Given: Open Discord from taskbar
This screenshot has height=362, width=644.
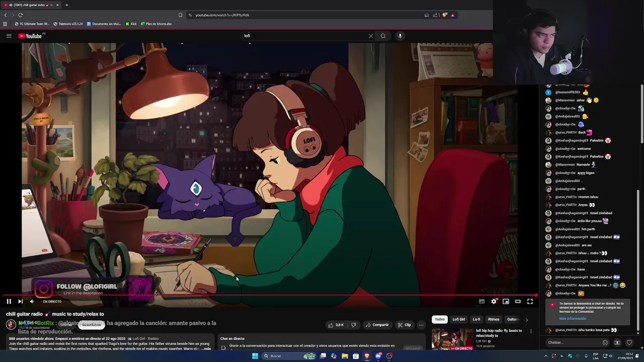Looking at the screenshot, I should 378,356.
